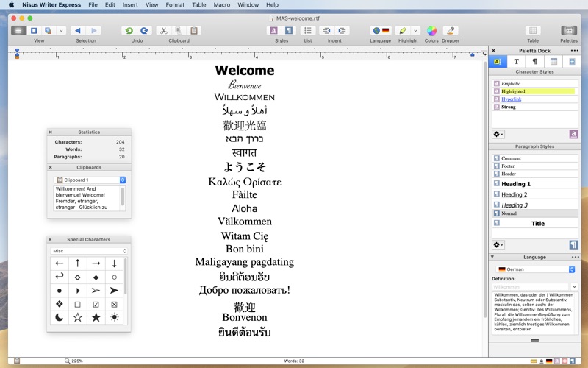The image size is (588, 368).
Task: Click the Language globe and flag icon
Action: [x=381, y=30]
